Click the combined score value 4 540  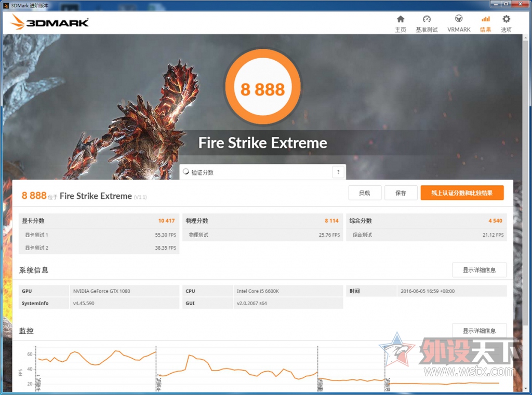coord(495,221)
